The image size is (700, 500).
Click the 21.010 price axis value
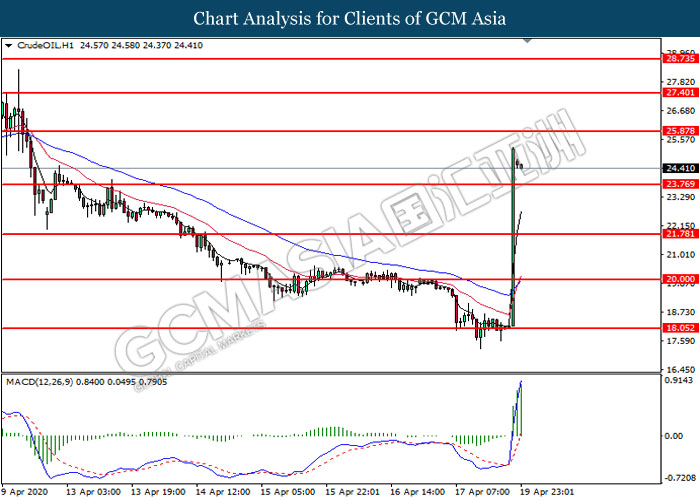[x=680, y=254]
